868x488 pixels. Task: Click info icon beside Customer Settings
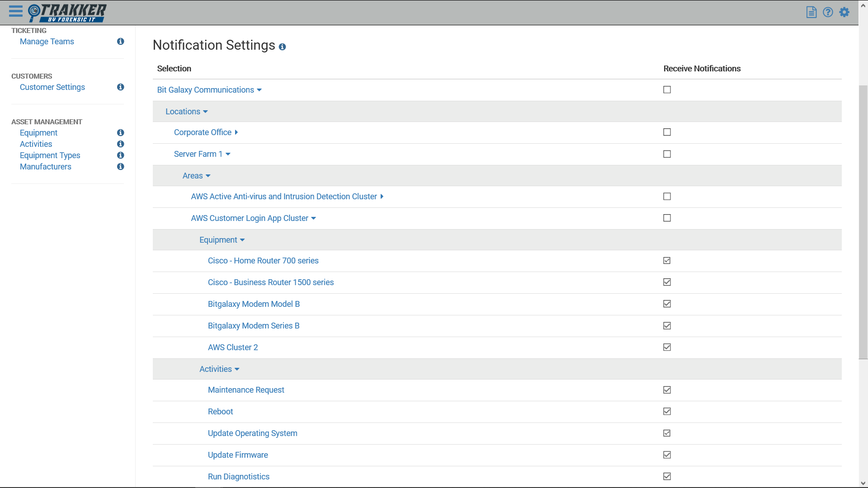point(120,87)
